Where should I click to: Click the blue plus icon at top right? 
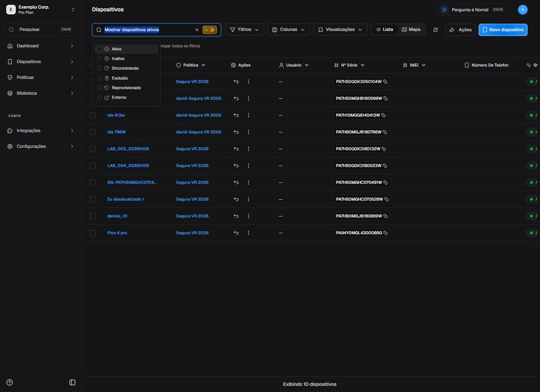point(522,10)
